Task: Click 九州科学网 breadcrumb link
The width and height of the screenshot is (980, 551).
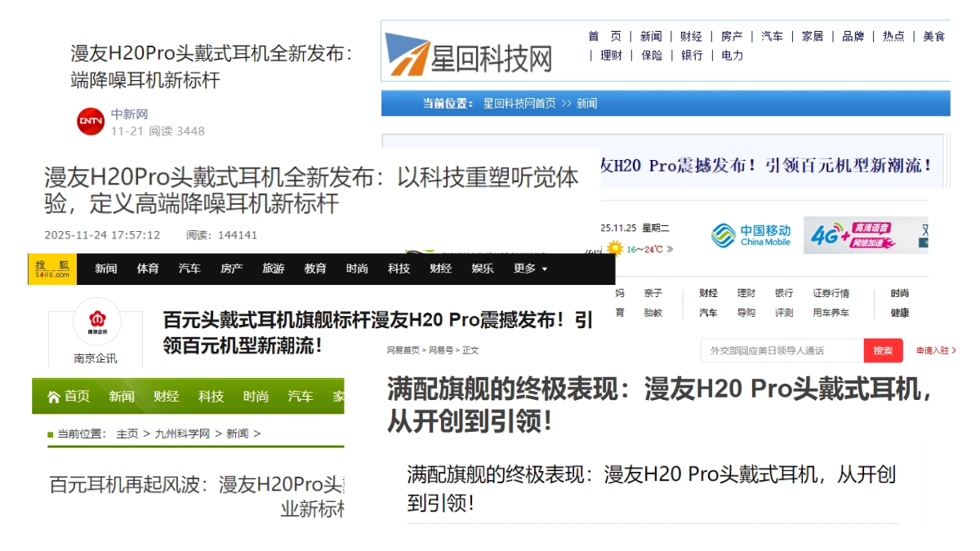Action: (183, 434)
